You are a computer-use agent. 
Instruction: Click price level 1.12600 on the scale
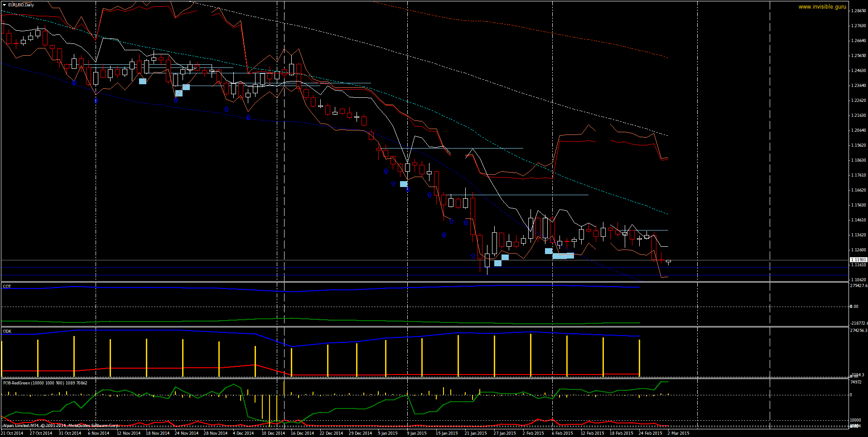(x=858, y=250)
